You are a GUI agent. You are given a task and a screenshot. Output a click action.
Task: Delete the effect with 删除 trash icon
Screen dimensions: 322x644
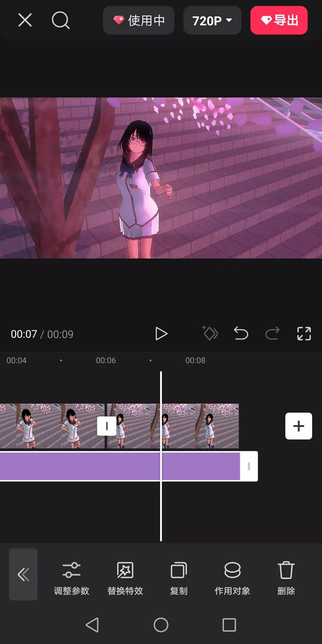tap(286, 579)
